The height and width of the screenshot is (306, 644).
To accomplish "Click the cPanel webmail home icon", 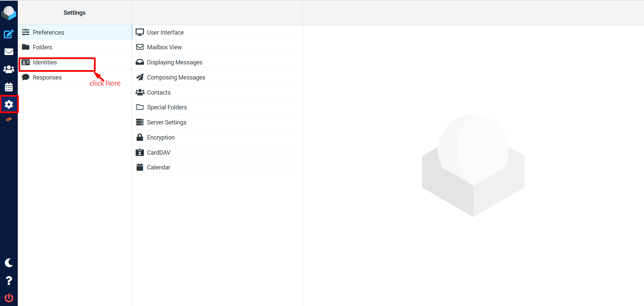I will coord(9,119).
